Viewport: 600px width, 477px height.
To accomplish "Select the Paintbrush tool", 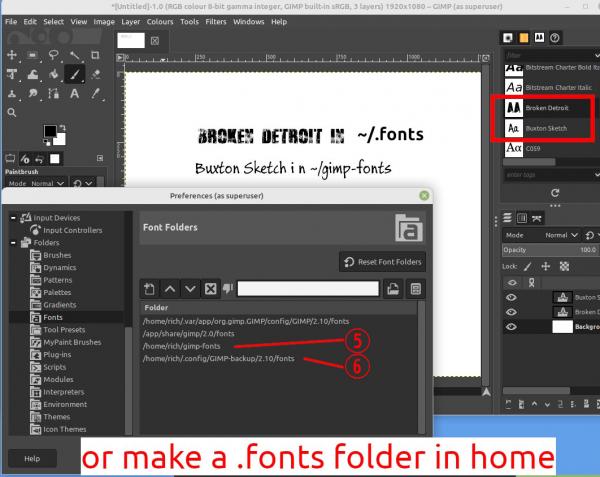I will [x=74, y=74].
